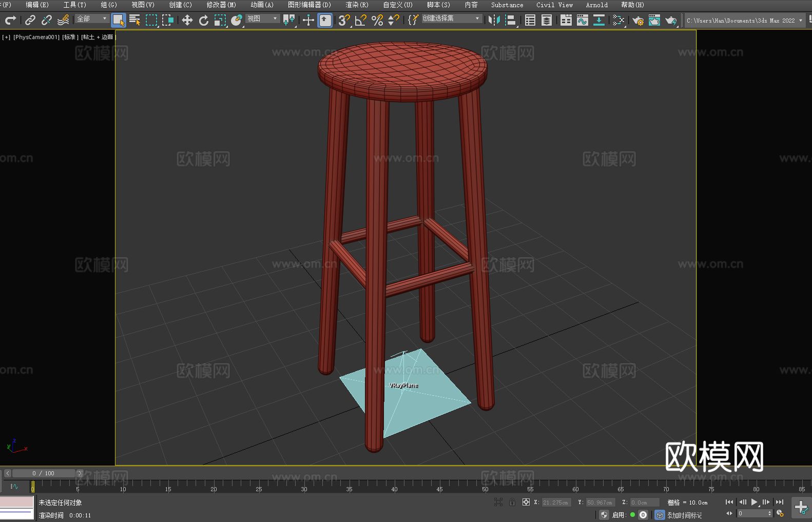Click the Go to Start playback button

(729, 502)
